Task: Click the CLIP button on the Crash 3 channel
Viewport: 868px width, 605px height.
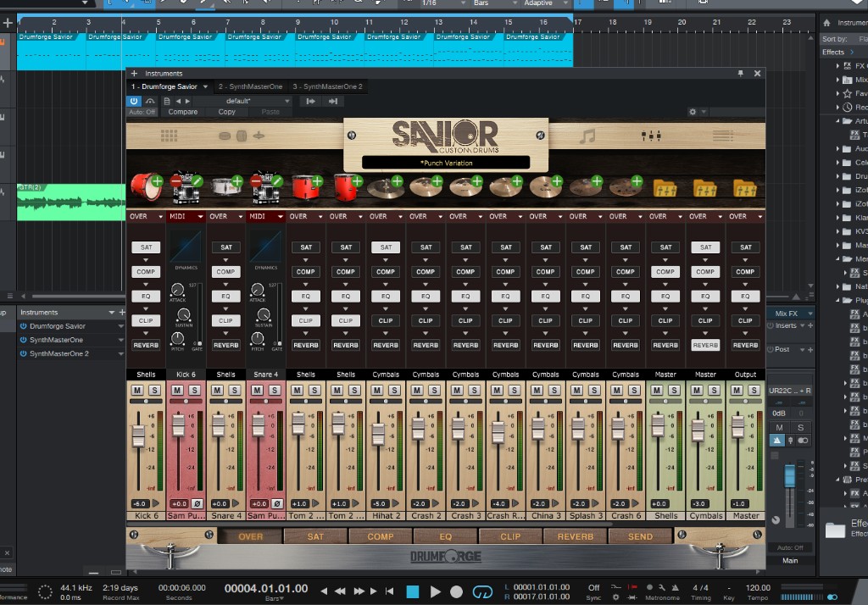Action: pos(465,320)
